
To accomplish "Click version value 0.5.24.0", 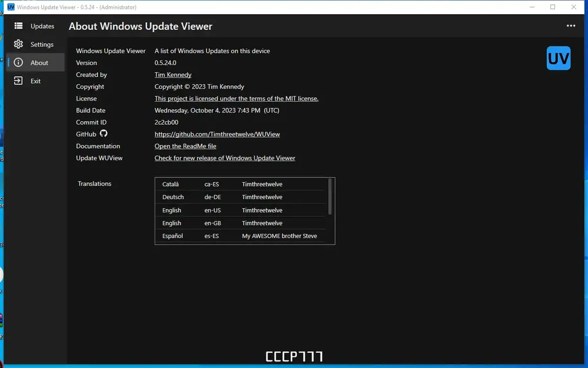I will pyautogui.click(x=165, y=63).
